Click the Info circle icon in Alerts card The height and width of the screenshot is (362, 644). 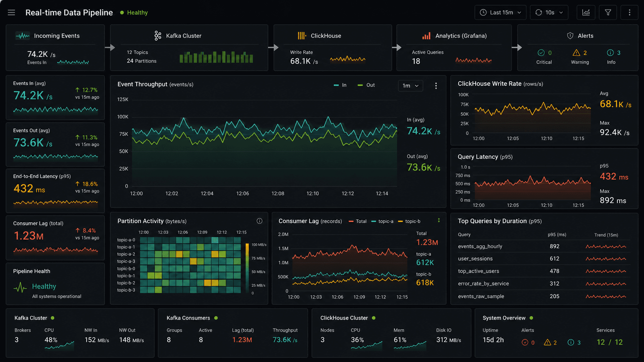pos(610,53)
